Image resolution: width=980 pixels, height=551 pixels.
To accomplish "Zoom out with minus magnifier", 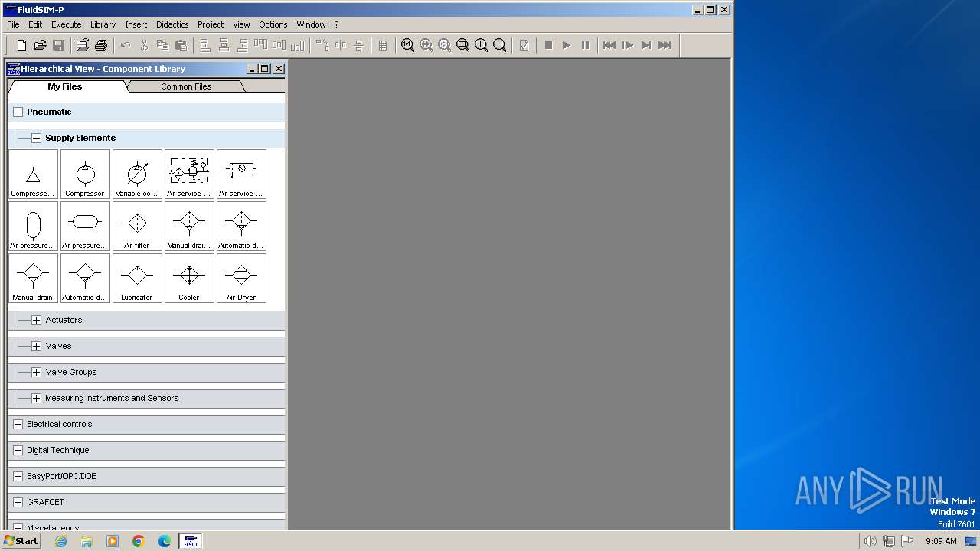I will [499, 45].
